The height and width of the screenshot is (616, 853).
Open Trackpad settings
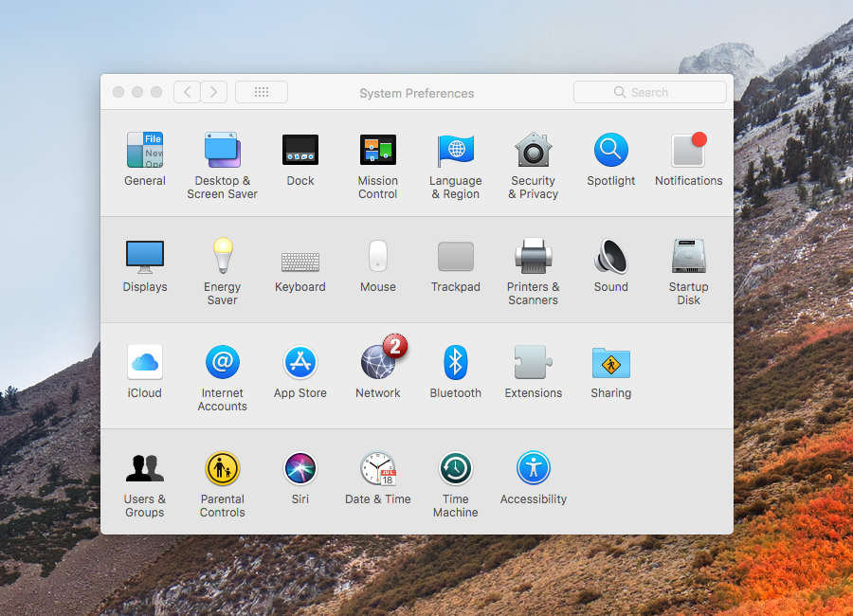click(456, 256)
